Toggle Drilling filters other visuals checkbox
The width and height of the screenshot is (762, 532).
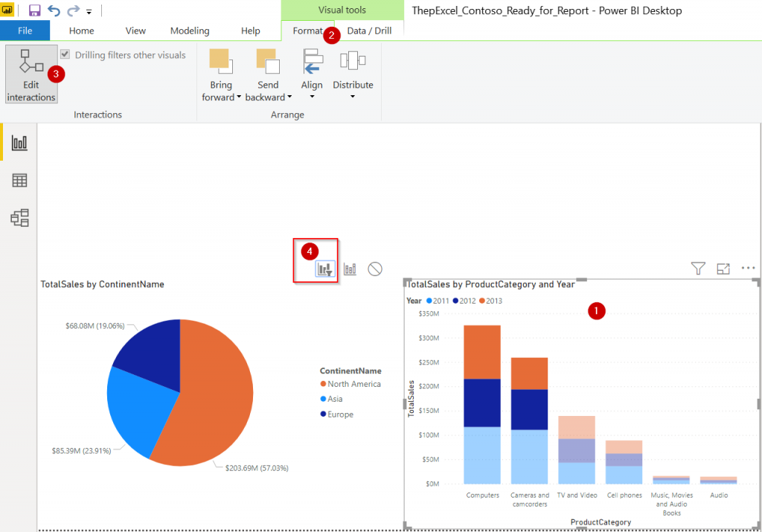point(65,54)
